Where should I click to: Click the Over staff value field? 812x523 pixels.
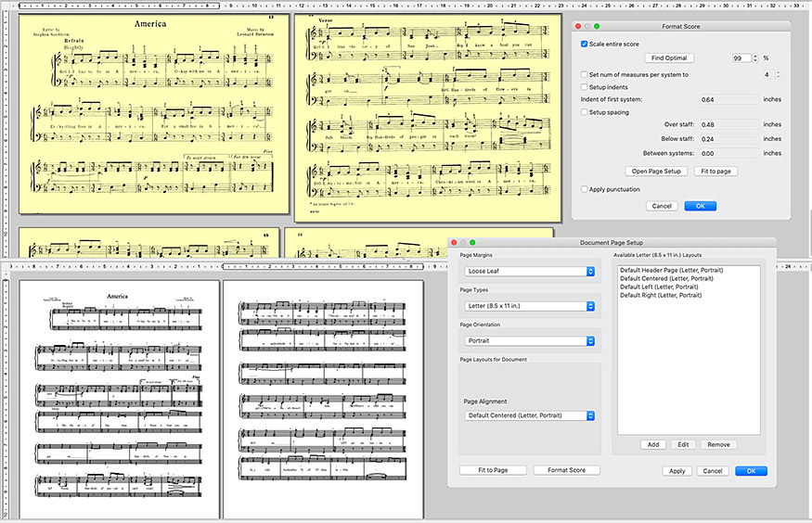729,124
